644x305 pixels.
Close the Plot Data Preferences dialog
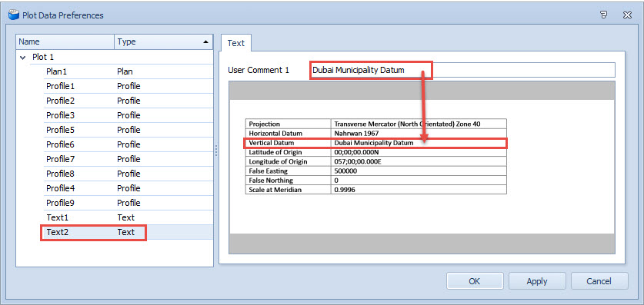point(627,15)
